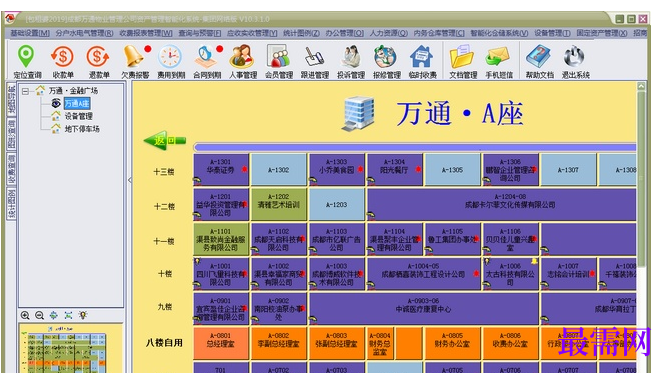Image resolution: width=670 pixels, height=373 pixels.
Task: Click the zoom-in magnifier above the minimap
Action: (25, 315)
